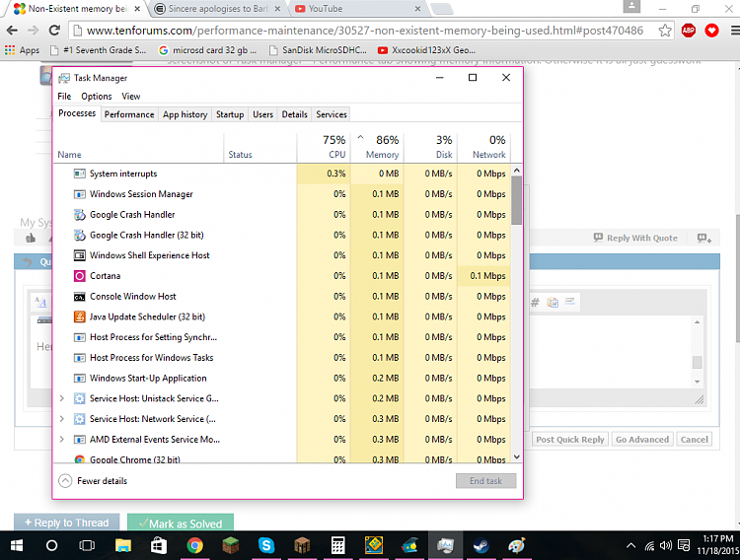Switch to the Details tab
This screenshot has height=560, width=740.
[x=294, y=114]
